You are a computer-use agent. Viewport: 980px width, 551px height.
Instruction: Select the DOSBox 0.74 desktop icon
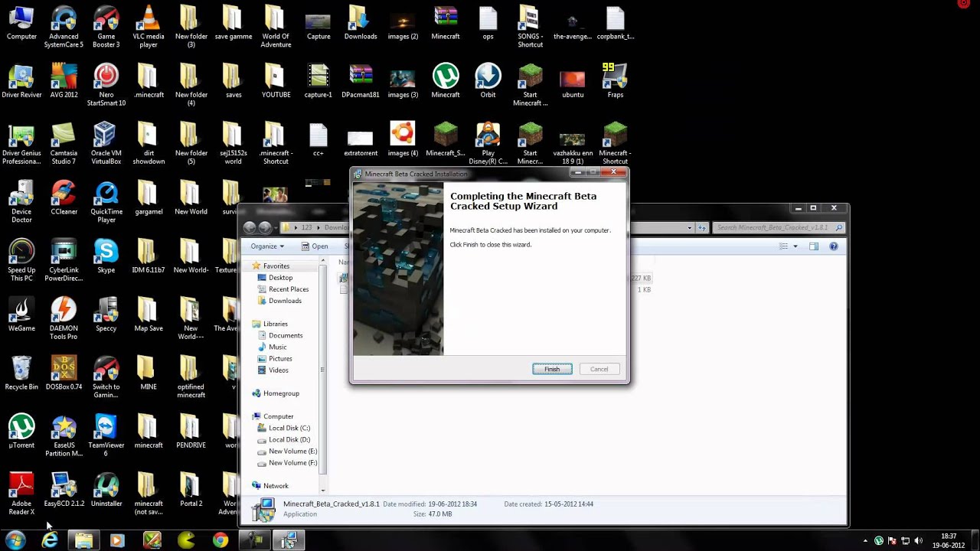point(64,373)
